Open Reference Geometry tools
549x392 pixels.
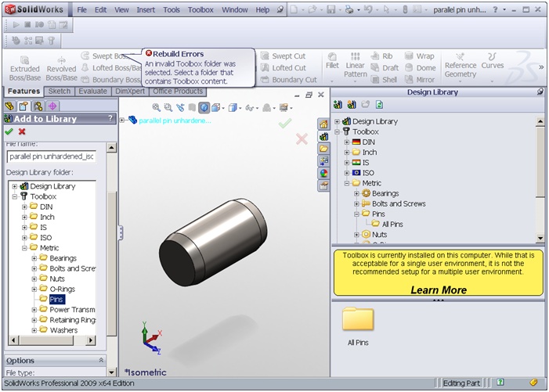[x=461, y=66]
